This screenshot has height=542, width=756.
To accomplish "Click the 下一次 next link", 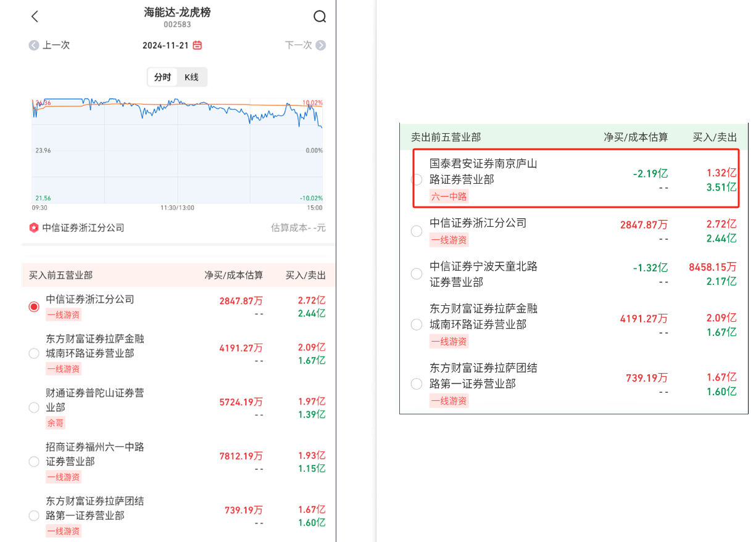I will click(x=299, y=45).
